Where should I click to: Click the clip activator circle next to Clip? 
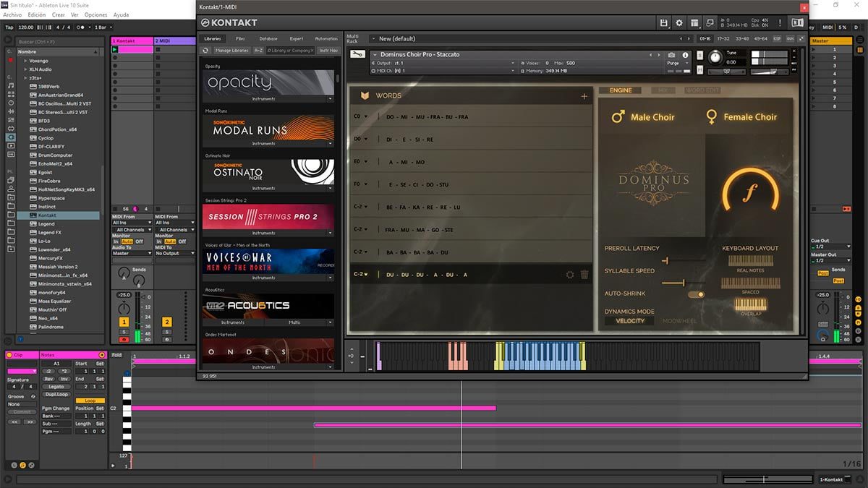[x=11, y=355]
